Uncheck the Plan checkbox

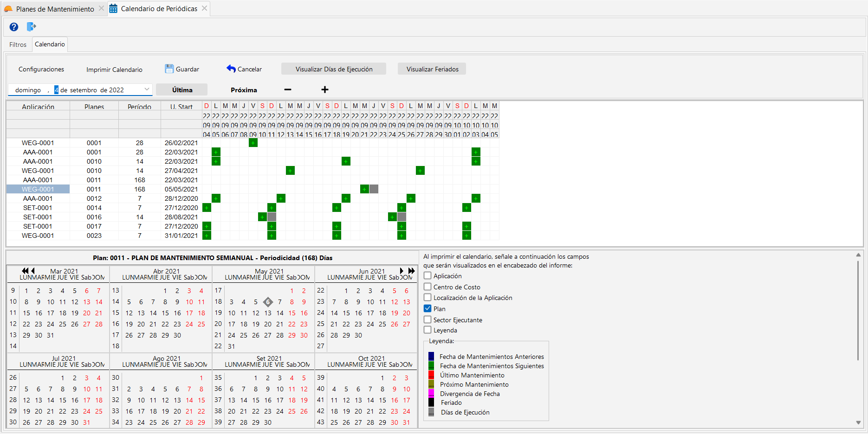pos(428,309)
